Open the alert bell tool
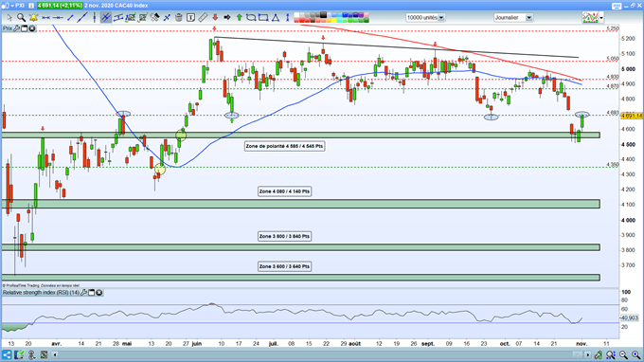This screenshot has height=362, width=644. point(33,18)
